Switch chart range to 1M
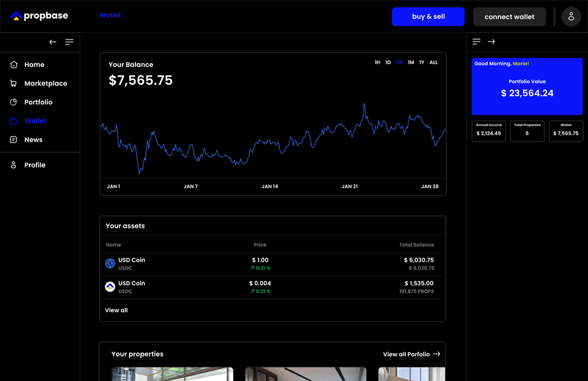588x381 pixels. [x=411, y=63]
